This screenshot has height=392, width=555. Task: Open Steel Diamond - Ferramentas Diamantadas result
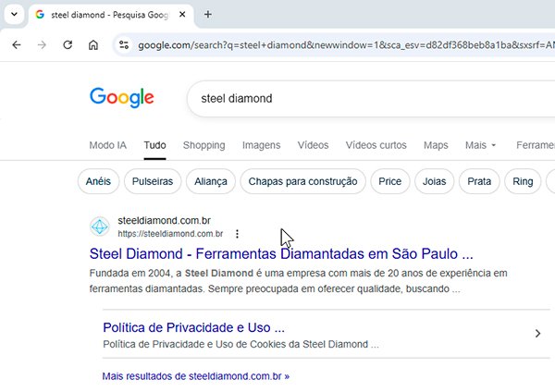[x=281, y=253]
